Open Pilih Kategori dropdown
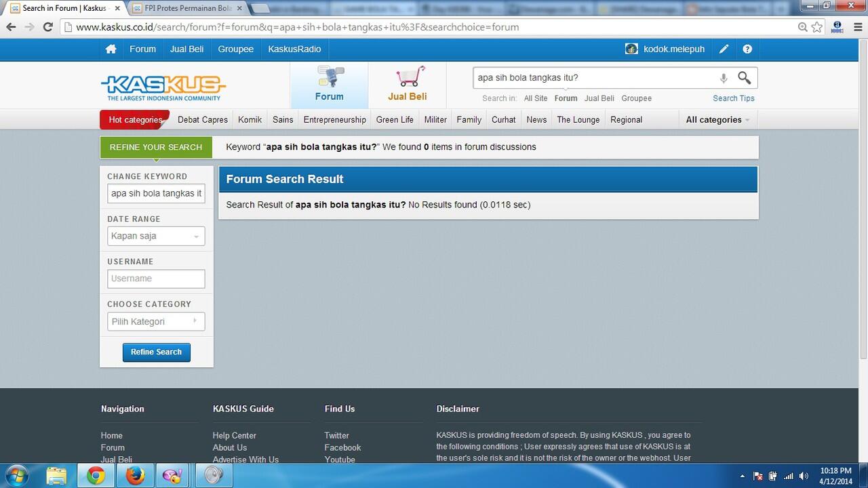The image size is (868, 488). point(156,321)
